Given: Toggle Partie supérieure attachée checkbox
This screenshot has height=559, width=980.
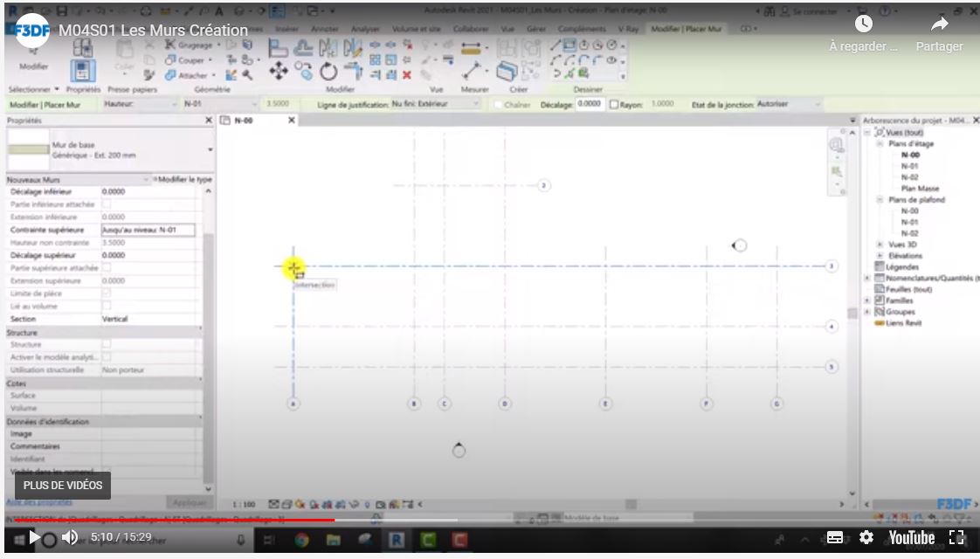Looking at the screenshot, I should (x=107, y=267).
